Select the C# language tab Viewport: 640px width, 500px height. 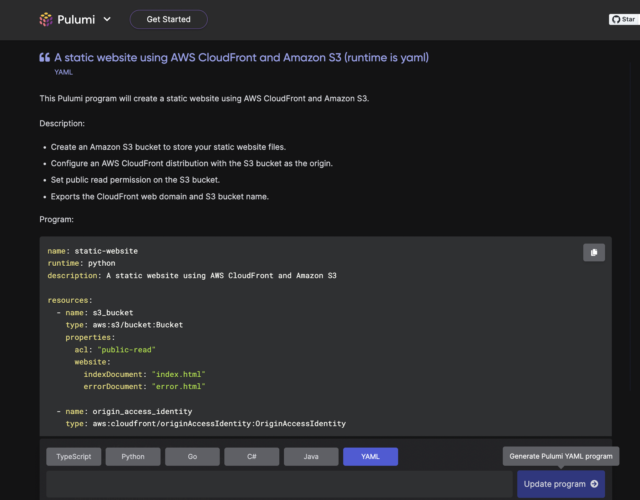(x=252, y=456)
